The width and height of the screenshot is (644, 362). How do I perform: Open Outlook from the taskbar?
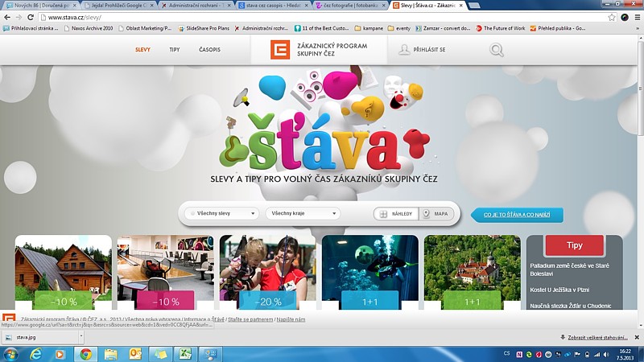click(135, 354)
